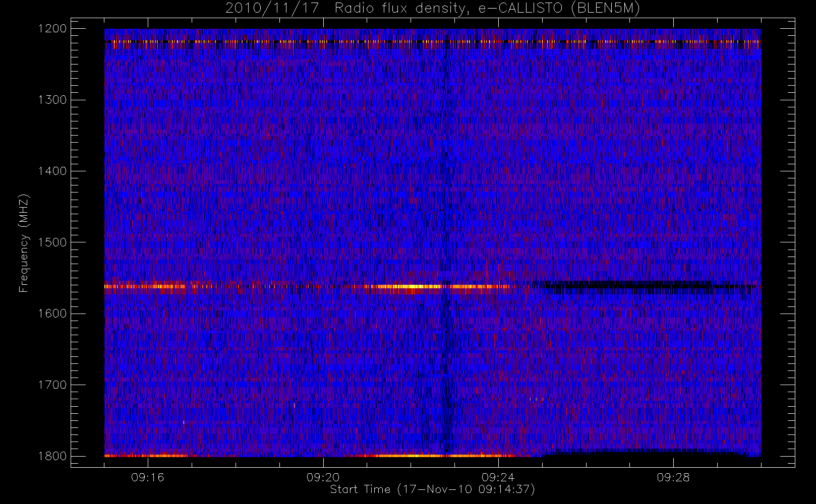Click the bright yellow burst on the 1560 MHz band
Viewport: 816px width, 504px height.
coord(409,286)
